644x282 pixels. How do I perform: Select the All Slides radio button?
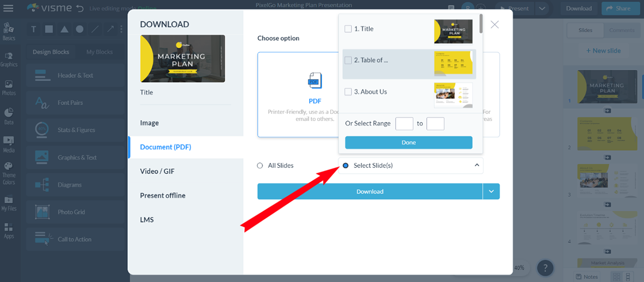[x=260, y=166]
